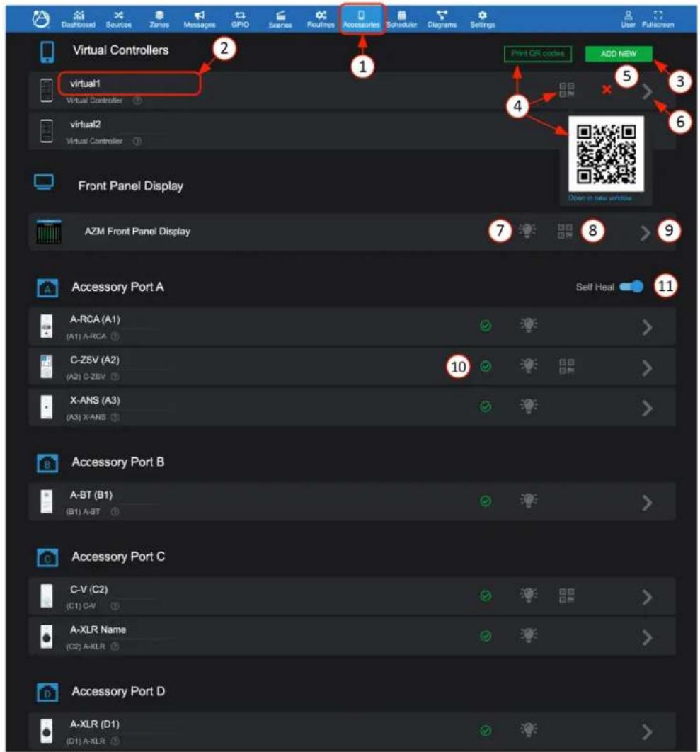700x752 pixels.
Task: Identify X-ANS (A3) with bulb icon
Action: 529,406
